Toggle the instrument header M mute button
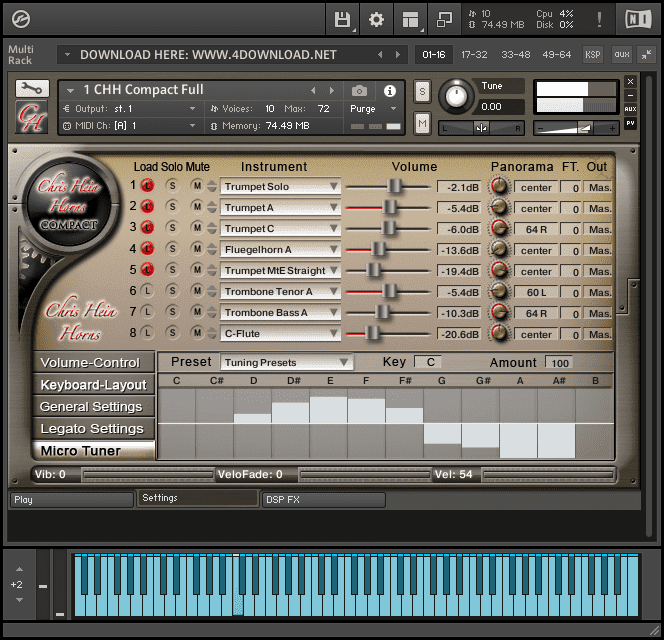The height and width of the screenshot is (640, 664). click(422, 123)
